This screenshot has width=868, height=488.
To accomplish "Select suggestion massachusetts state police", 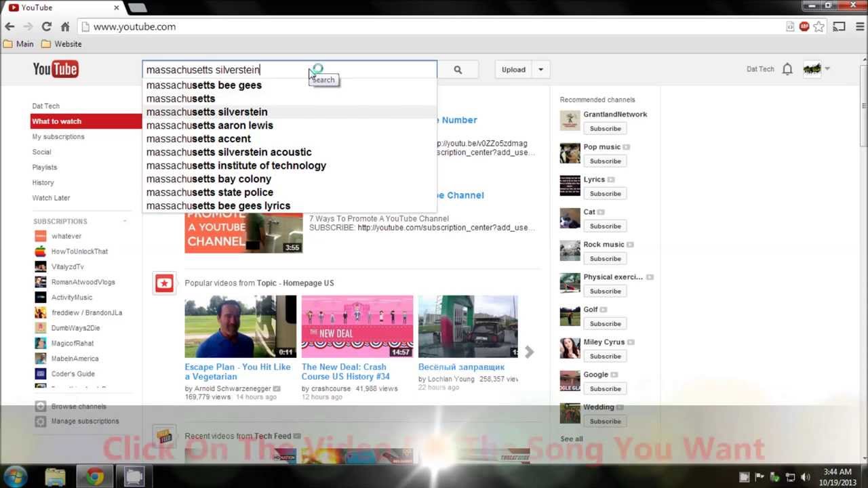I will click(290, 192).
